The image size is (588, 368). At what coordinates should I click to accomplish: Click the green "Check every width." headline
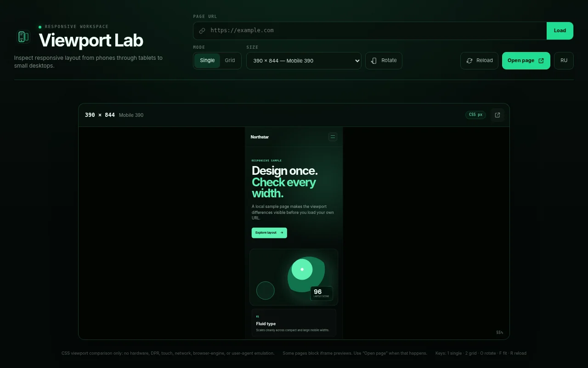coord(283,188)
